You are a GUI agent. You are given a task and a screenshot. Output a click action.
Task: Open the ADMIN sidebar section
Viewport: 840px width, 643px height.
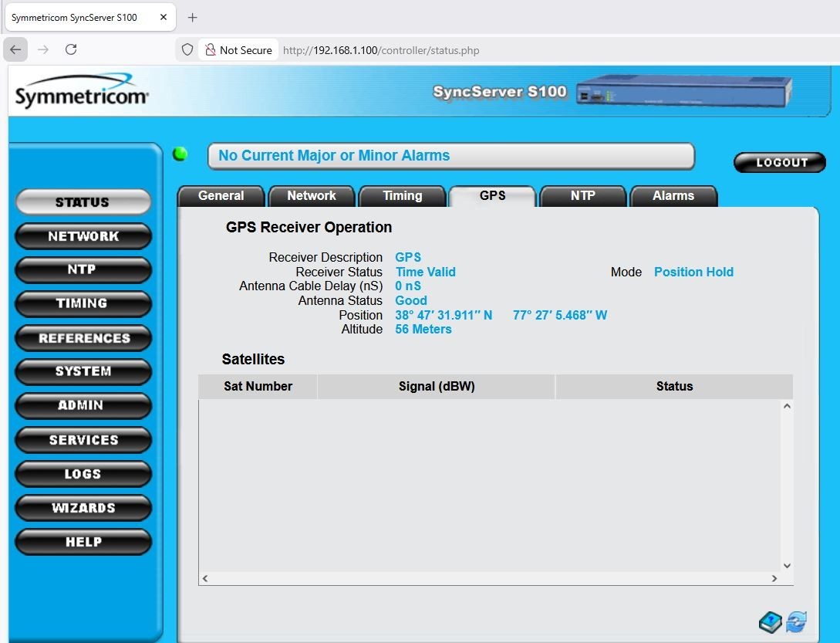pos(83,405)
